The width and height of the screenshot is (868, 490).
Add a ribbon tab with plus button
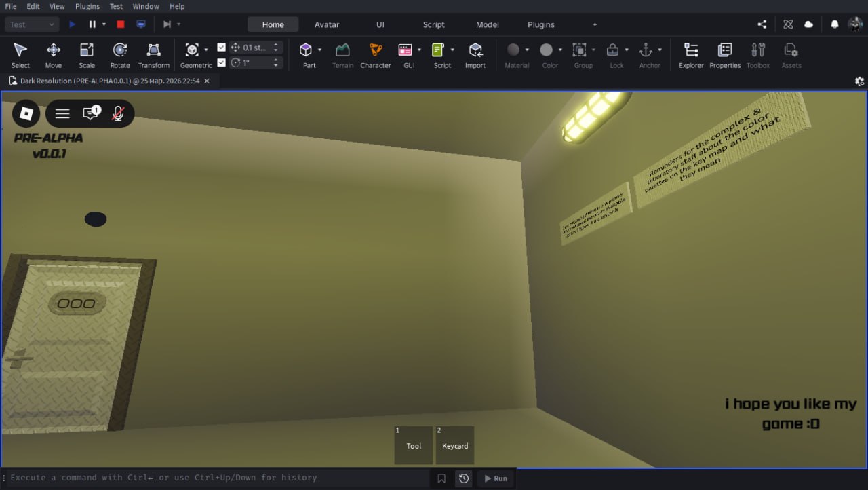point(595,24)
